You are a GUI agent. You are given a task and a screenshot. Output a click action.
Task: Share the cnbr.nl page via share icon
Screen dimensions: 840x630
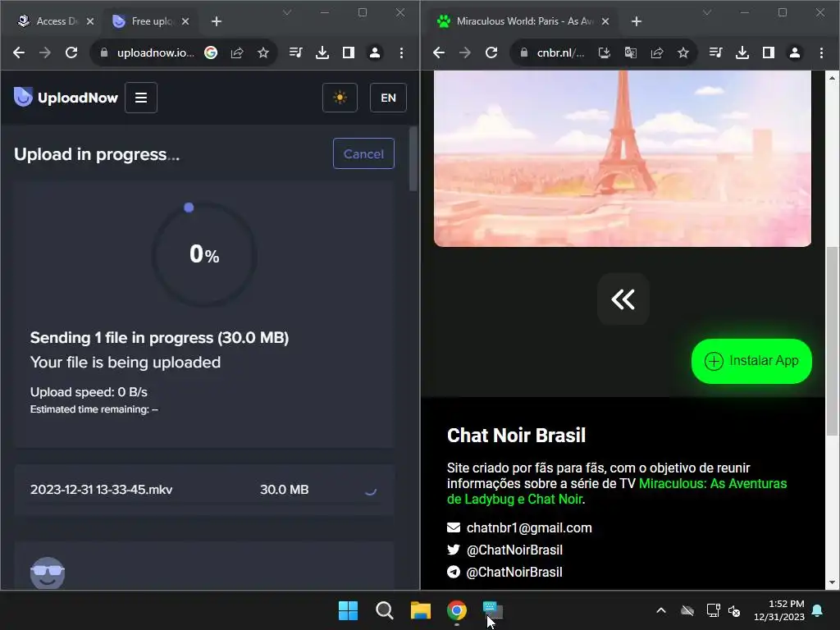pyautogui.click(x=657, y=52)
